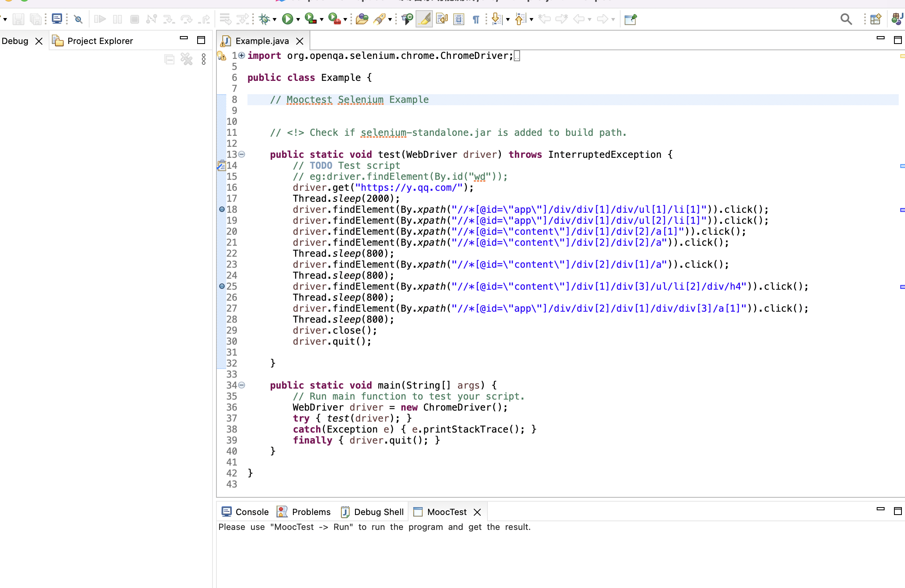The height and width of the screenshot is (588, 905).
Task: Toggle Show Whitespace Characters pilcrow
Action: [476, 19]
